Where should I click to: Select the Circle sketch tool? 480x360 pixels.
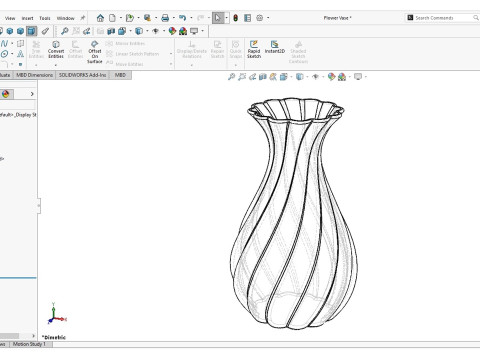point(4,54)
